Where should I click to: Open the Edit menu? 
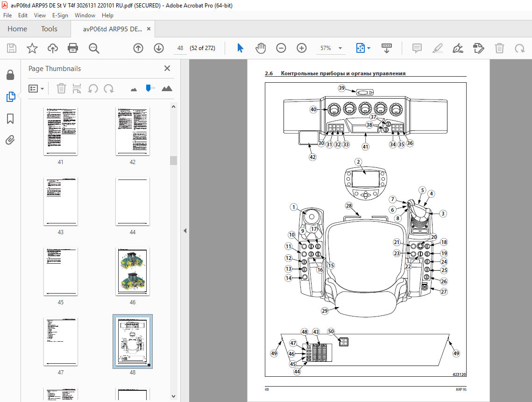[23, 15]
